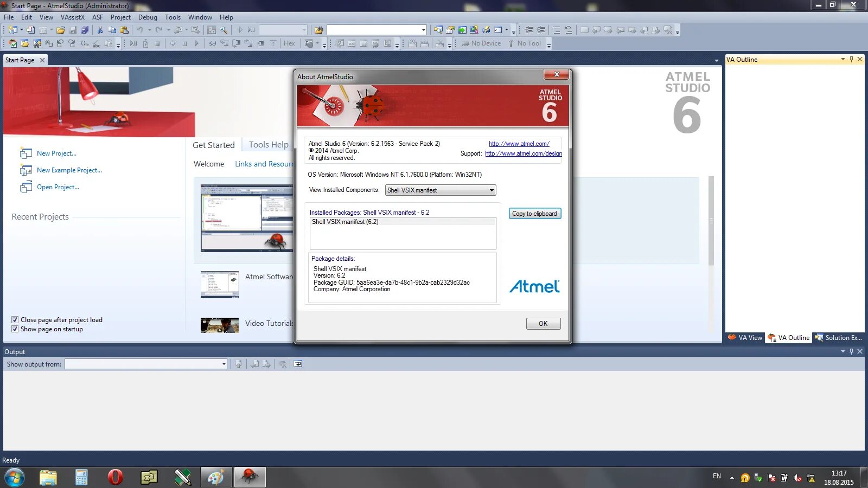The width and height of the screenshot is (868, 488).
Task: Click the Open File folder icon
Action: (61, 30)
